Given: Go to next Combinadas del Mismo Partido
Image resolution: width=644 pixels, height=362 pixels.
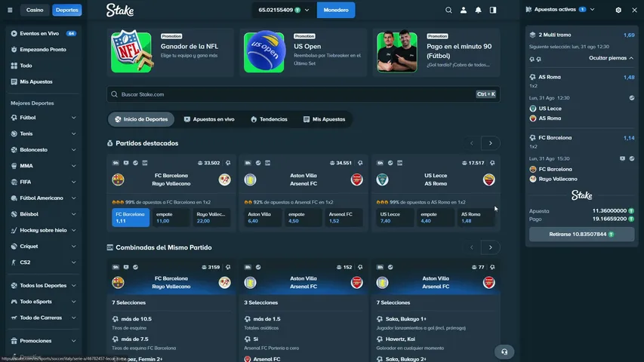Looking at the screenshot, I should click(491, 247).
